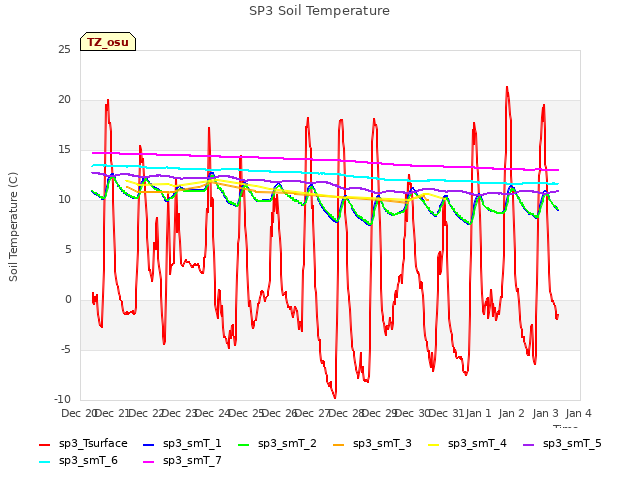Click the sp3_smT_4 legend entry

[x=467, y=444]
